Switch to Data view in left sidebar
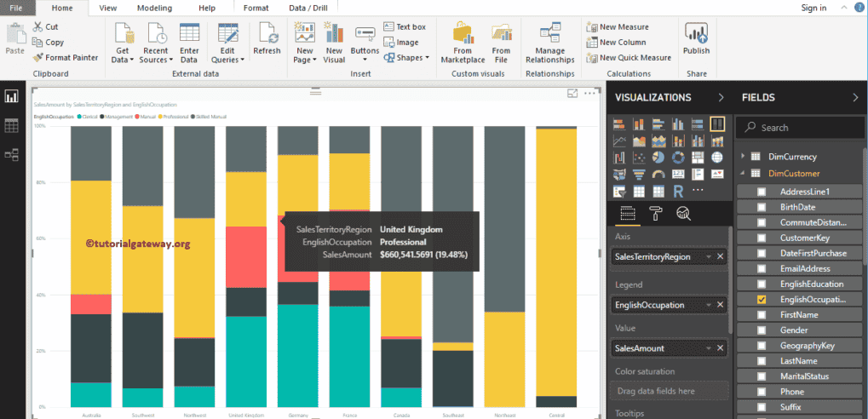This screenshot has width=868, height=419. (12, 126)
